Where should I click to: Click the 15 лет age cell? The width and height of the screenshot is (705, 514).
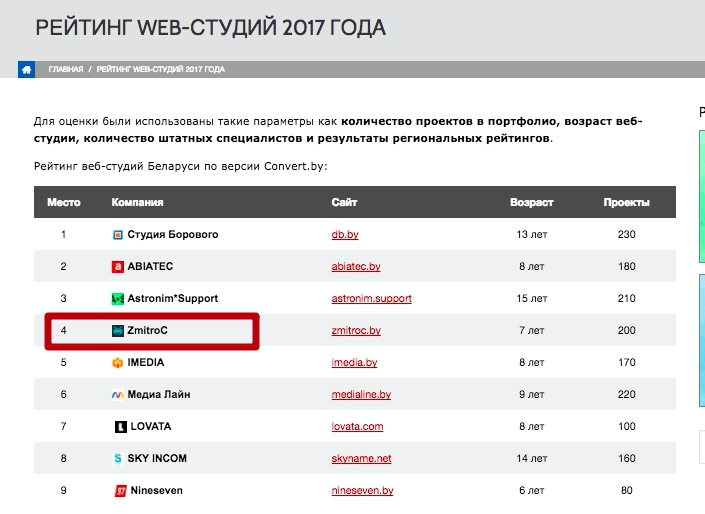(531, 298)
